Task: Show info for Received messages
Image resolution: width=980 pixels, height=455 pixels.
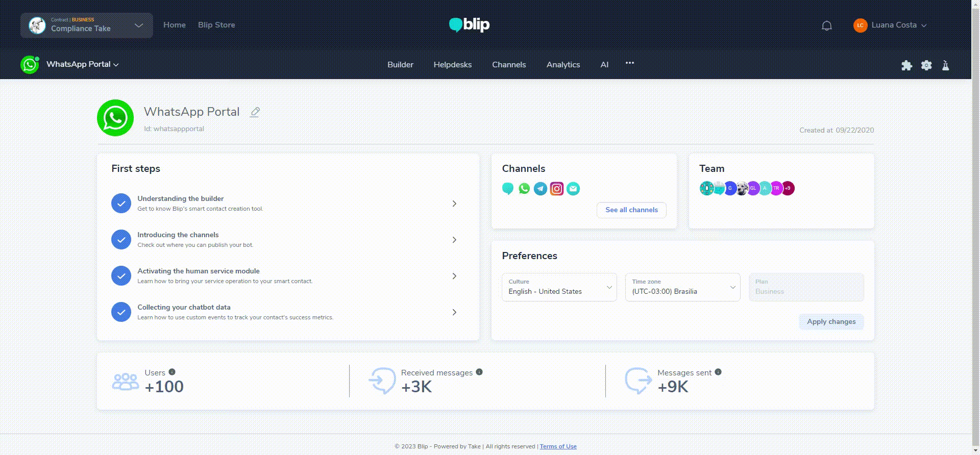Action: pyautogui.click(x=479, y=372)
